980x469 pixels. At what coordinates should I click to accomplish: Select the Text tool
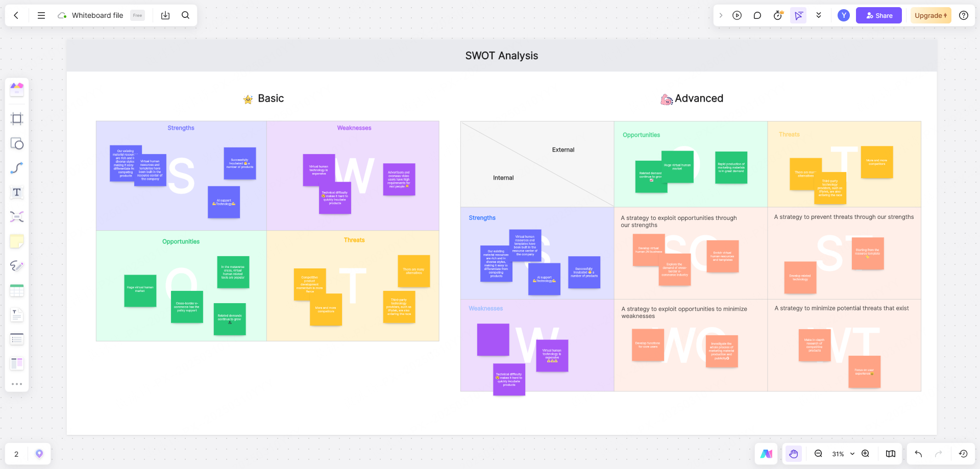click(x=17, y=192)
